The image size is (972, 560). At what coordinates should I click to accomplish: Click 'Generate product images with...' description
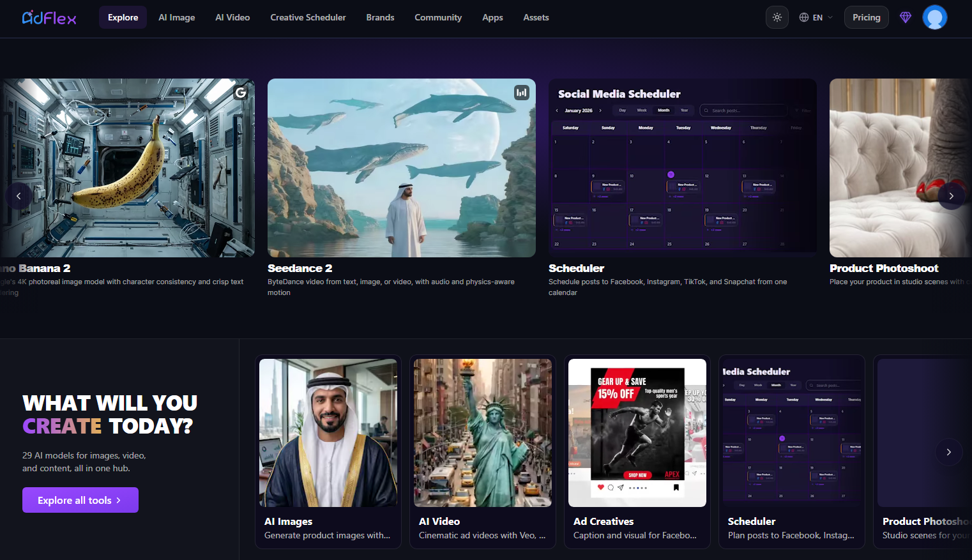(x=327, y=535)
